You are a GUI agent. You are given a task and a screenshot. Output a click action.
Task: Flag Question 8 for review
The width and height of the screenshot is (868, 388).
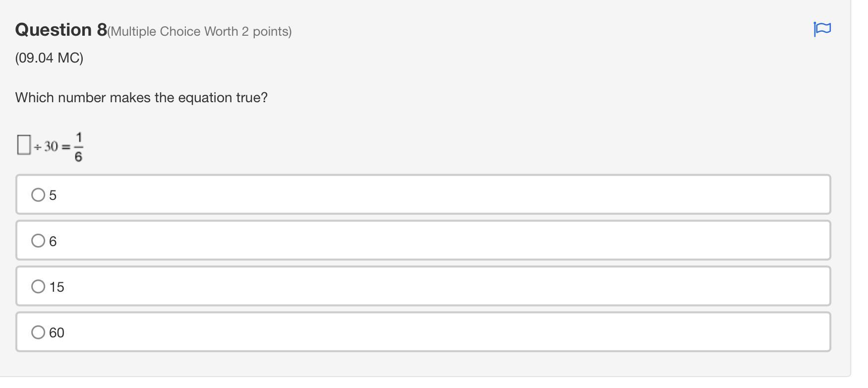coord(822,29)
